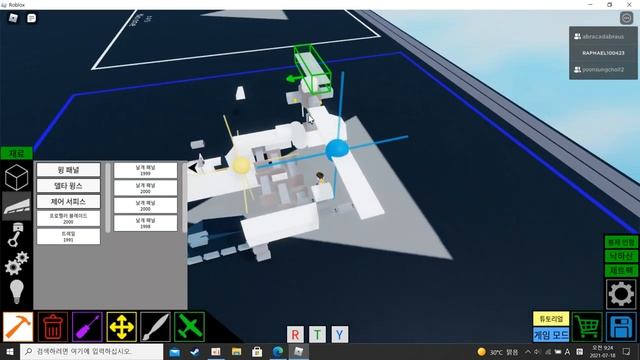Click the Roblox taskbar icon
Viewport: 640px width, 360px height.
point(299,351)
